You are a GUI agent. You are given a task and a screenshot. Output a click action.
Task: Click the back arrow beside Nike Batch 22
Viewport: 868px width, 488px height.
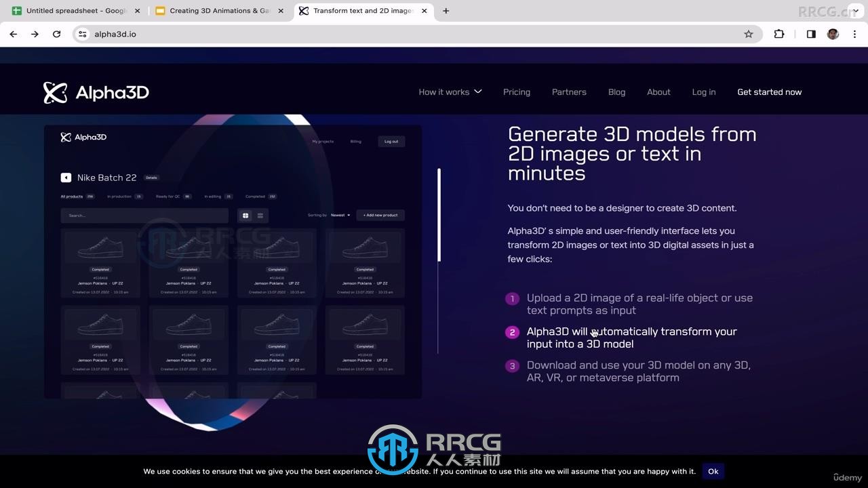coord(66,178)
